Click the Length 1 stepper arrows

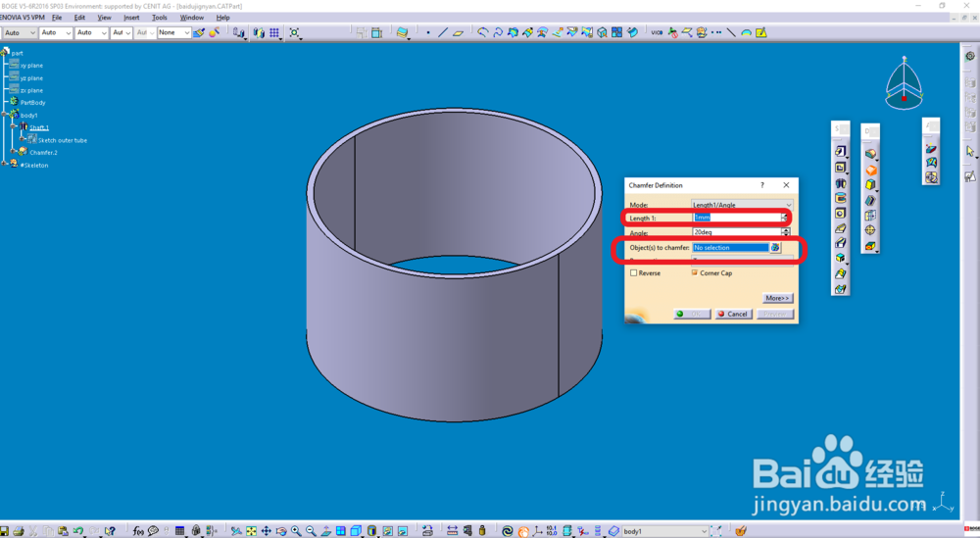[x=785, y=218]
